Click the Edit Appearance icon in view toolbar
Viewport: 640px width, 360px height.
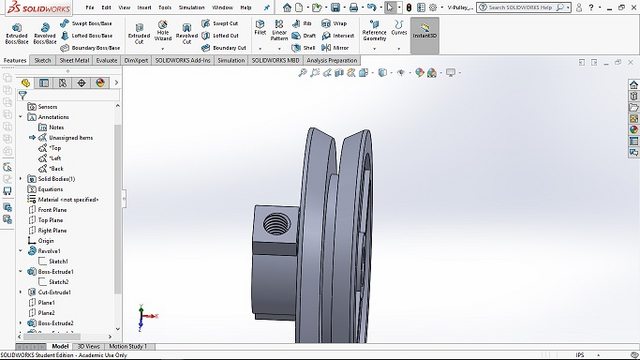pyautogui.click(x=420, y=73)
